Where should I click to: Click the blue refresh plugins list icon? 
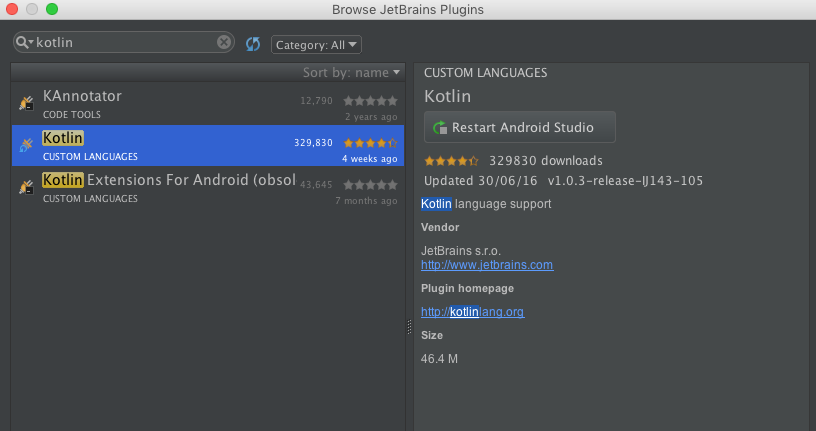point(253,44)
